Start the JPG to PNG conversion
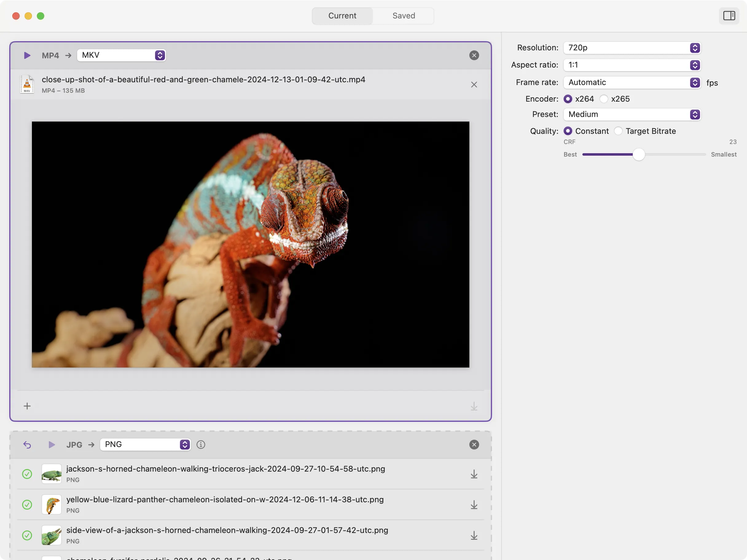This screenshot has width=747, height=560. [x=51, y=445]
